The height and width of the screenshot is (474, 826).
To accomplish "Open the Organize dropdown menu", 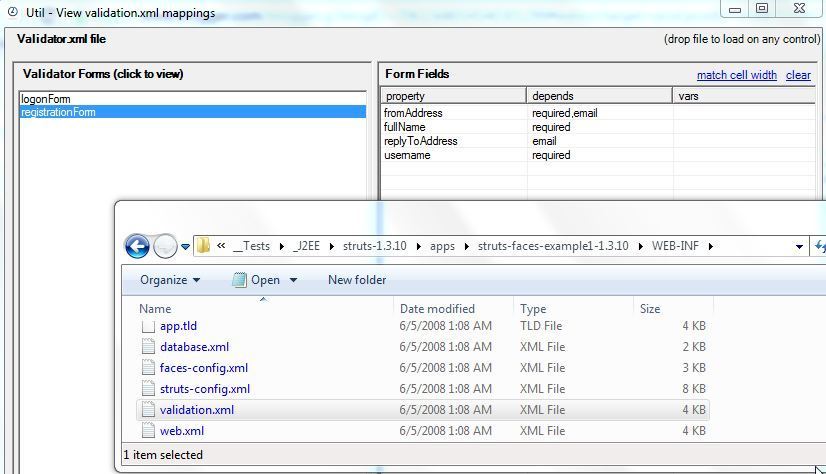I will click(170, 280).
